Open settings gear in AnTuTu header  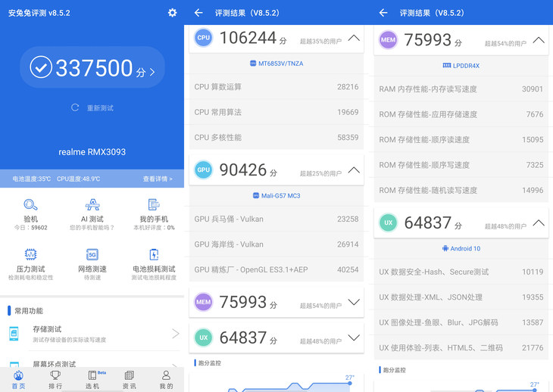coord(172,13)
